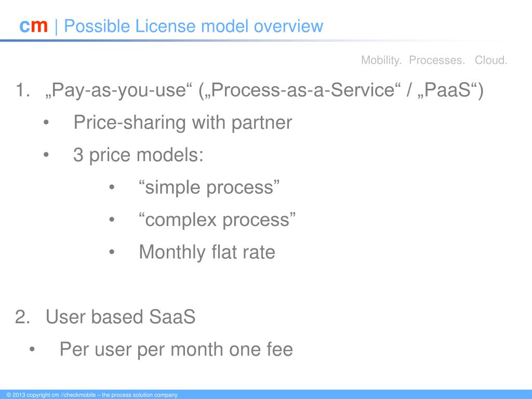Select the title 'Possible License model overview'
The width and height of the screenshot is (532, 399).
[x=193, y=26]
